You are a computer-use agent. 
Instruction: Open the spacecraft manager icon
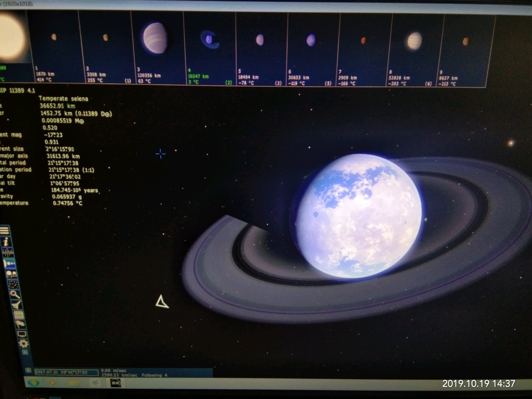(17, 305)
